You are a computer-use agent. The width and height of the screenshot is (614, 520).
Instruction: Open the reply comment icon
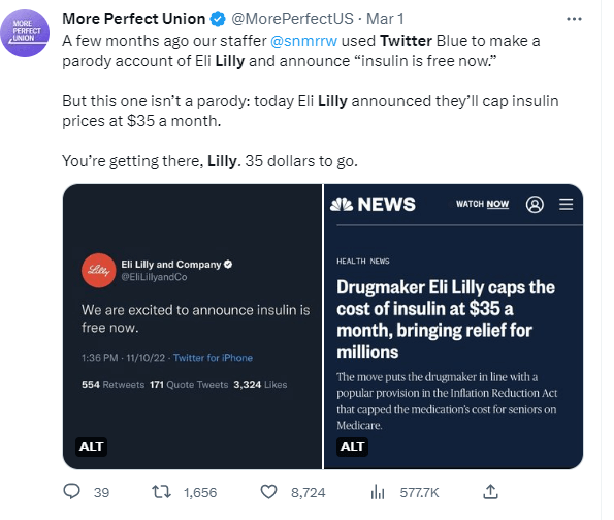coord(72,492)
